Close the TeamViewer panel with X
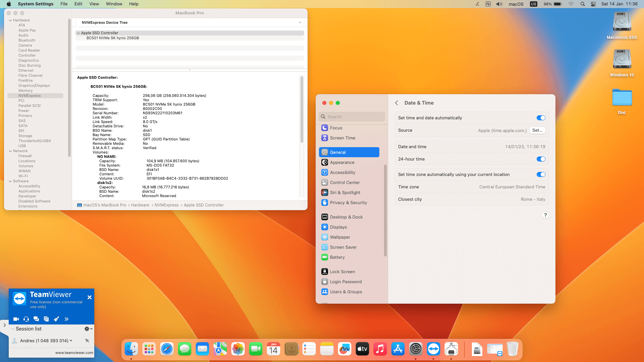The width and height of the screenshot is (644, 362). [90, 297]
